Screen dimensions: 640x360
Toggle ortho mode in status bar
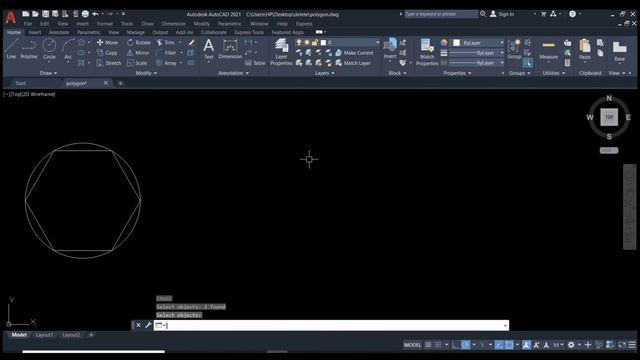[456, 345]
